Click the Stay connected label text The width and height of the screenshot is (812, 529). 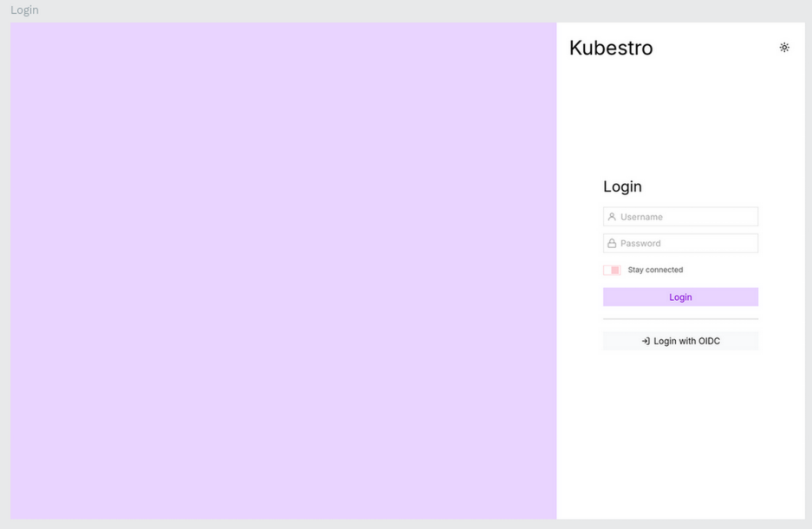click(x=655, y=270)
